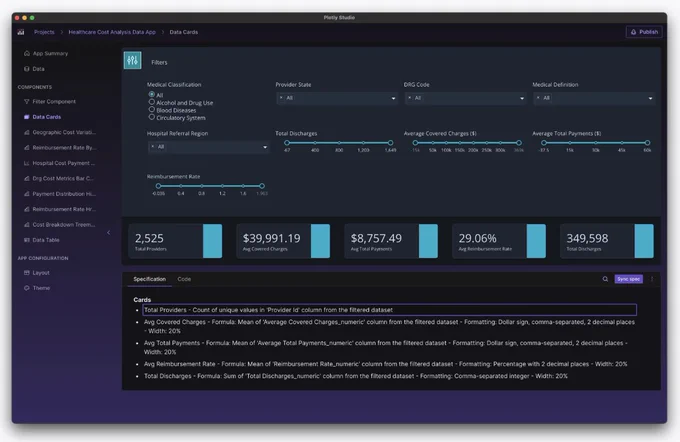Screen dimensions: 680x442
Task: Open the filters panel icon
Action: point(132,60)
